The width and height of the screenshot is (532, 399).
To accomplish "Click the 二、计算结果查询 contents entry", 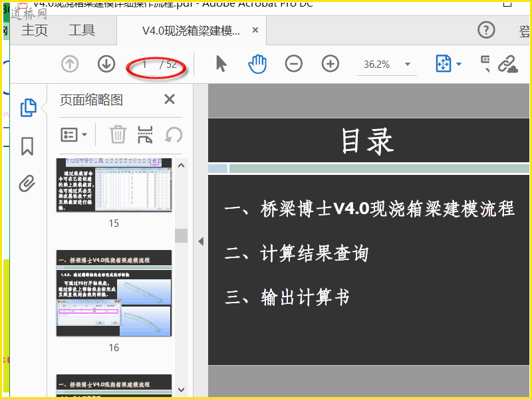I will (297, 253).
